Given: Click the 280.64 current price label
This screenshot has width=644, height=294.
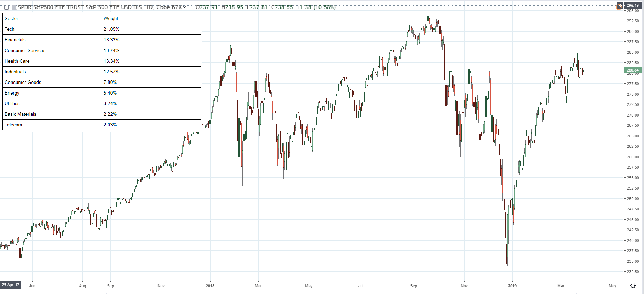Looking at the screenshot, I should click(633, 70).
